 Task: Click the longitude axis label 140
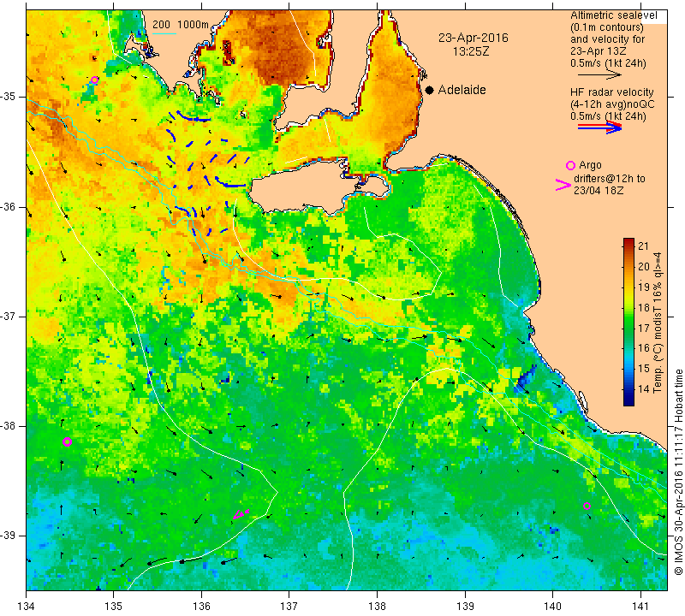[x=552, y=606]
